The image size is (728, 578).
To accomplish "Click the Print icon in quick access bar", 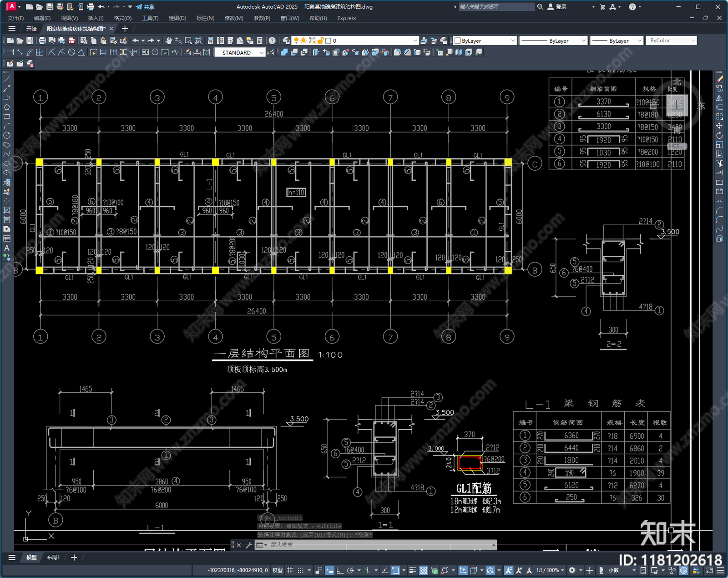I will point(91,7).
